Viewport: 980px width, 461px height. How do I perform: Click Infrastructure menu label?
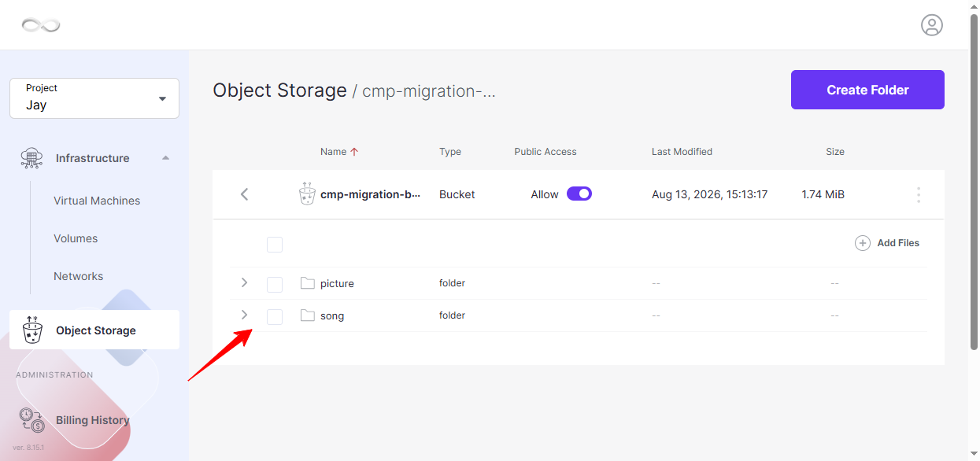click(92, 158)
